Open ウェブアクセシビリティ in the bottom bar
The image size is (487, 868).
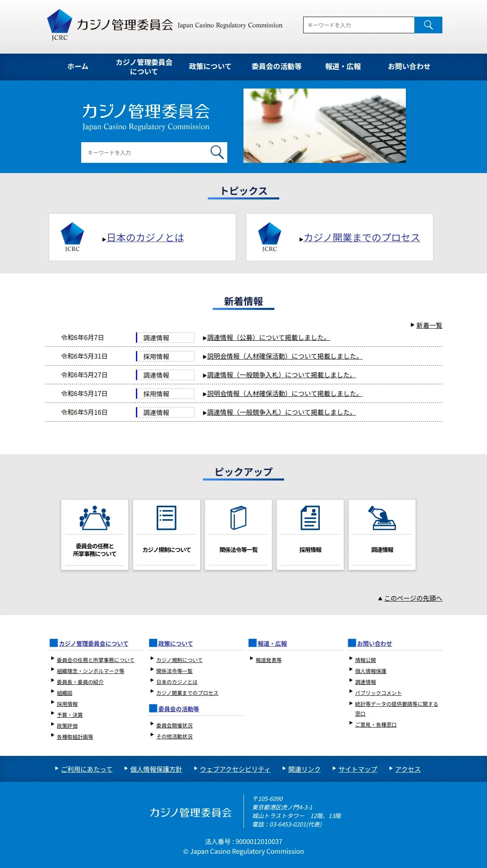point(235,769)
